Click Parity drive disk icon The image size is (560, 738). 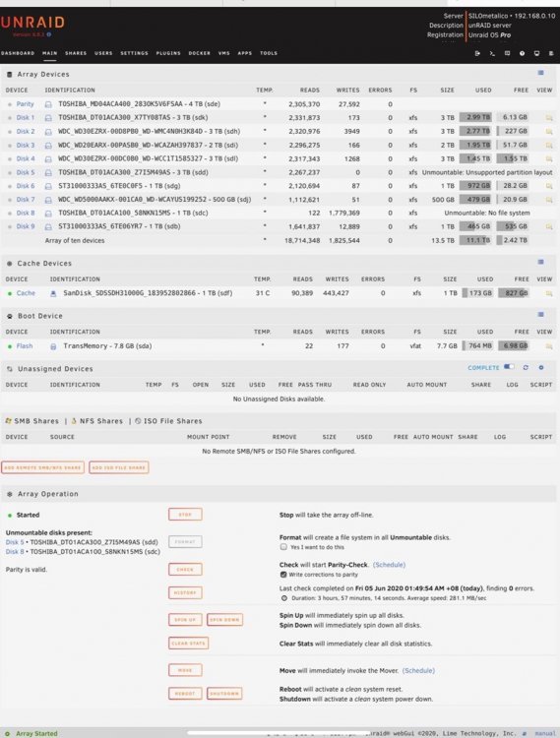click(x=48, y=104)
